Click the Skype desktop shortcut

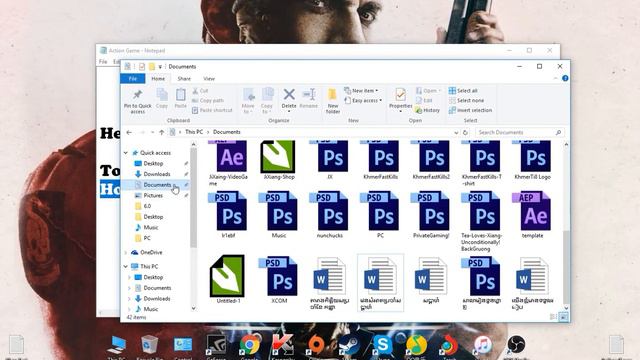[382, 346]
